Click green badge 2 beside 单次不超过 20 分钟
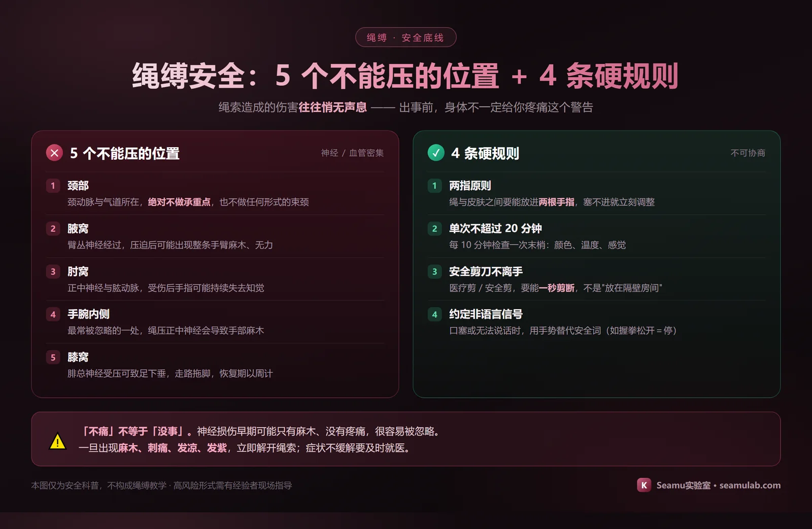The height and width of the screenshot is (529, 812). coord(434,229)
